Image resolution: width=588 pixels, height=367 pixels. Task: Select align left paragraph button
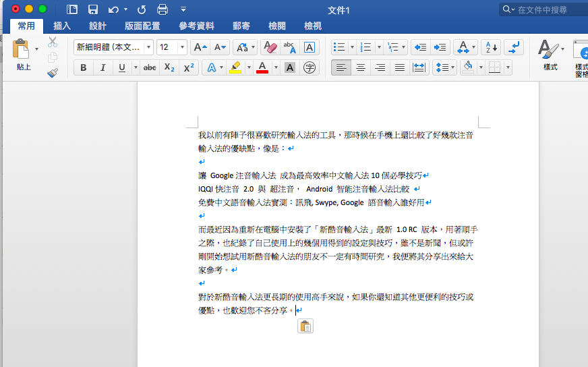pos(341,67)
